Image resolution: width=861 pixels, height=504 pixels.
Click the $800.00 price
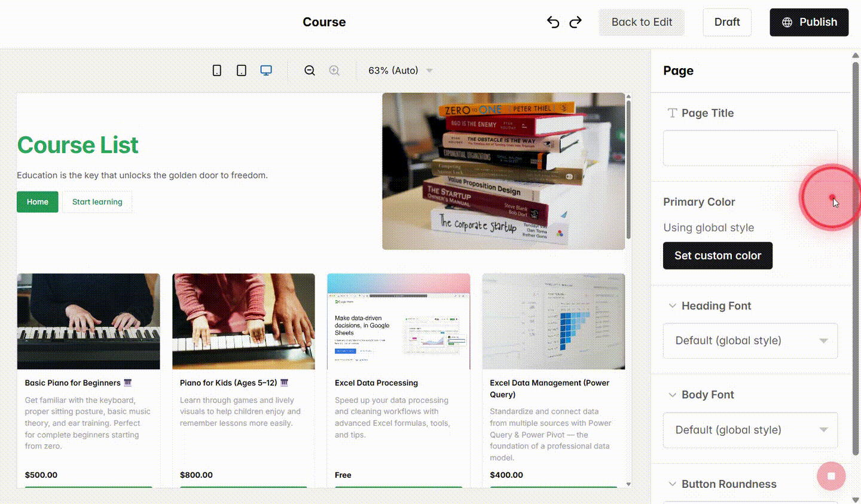click(x=196, y=475)
